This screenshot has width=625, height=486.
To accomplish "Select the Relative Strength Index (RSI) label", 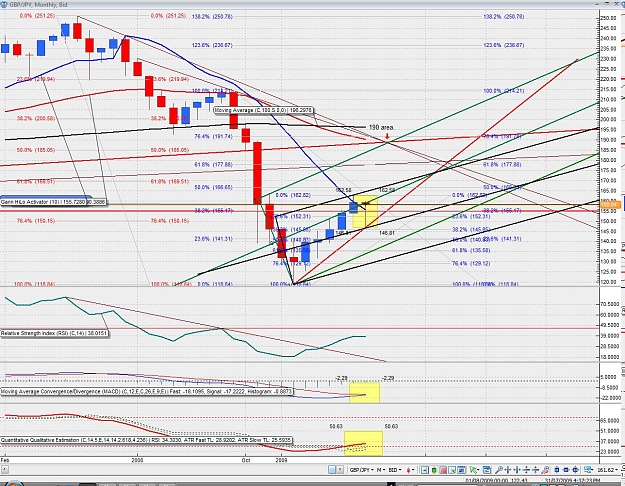I will coord(54,333).
